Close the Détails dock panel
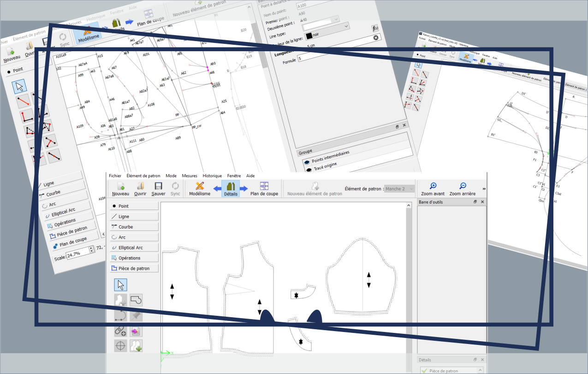The image size is (588, 374). pyautogui.click(x=482, y=360)
